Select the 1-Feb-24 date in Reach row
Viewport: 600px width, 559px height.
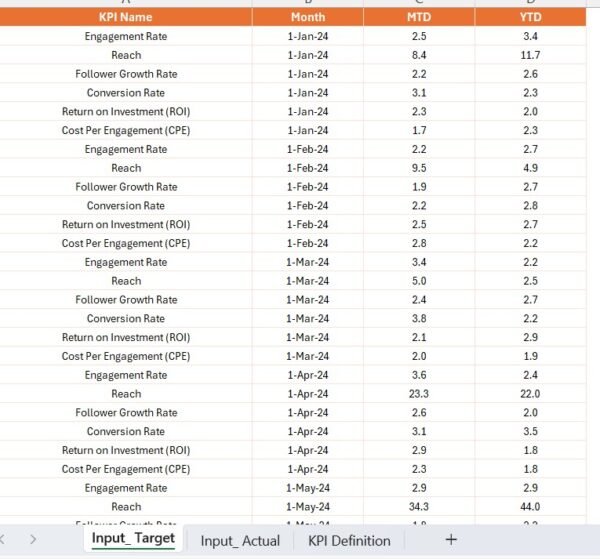pos(308,168)
